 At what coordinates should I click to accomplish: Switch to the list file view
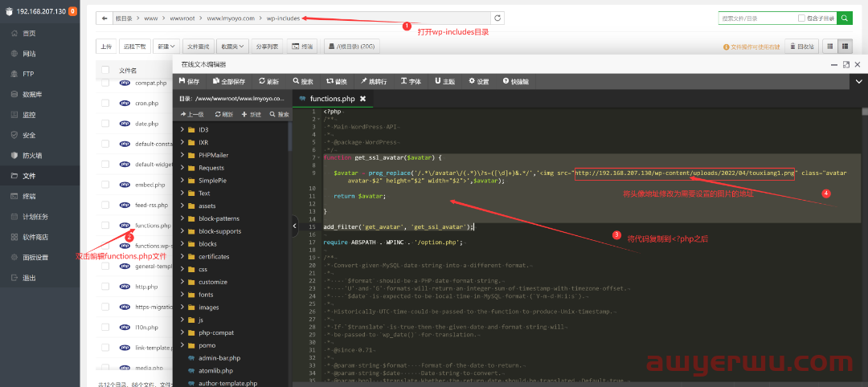click(845, 47)
